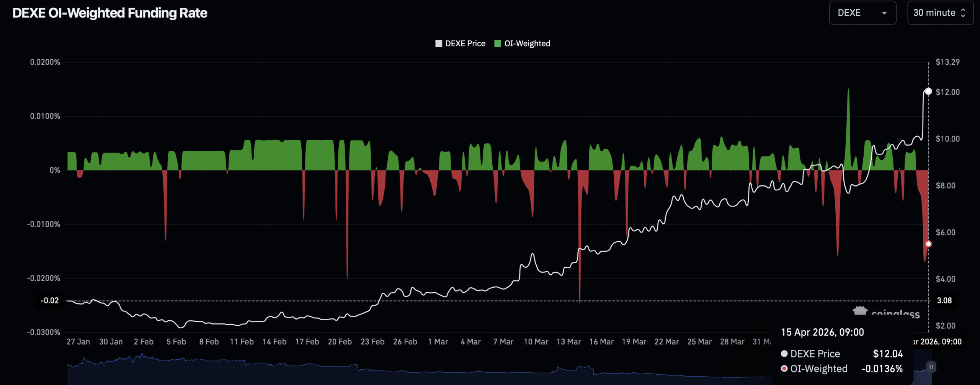
Task: Click the white DEXE Price legend swatch
Action: coord(439,43)
